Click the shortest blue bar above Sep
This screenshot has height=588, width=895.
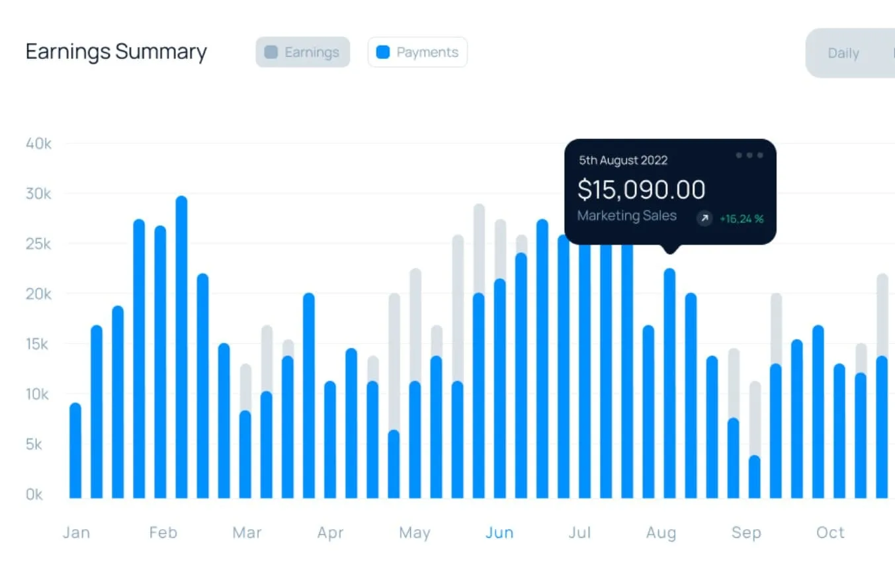[x=755, y=477]
